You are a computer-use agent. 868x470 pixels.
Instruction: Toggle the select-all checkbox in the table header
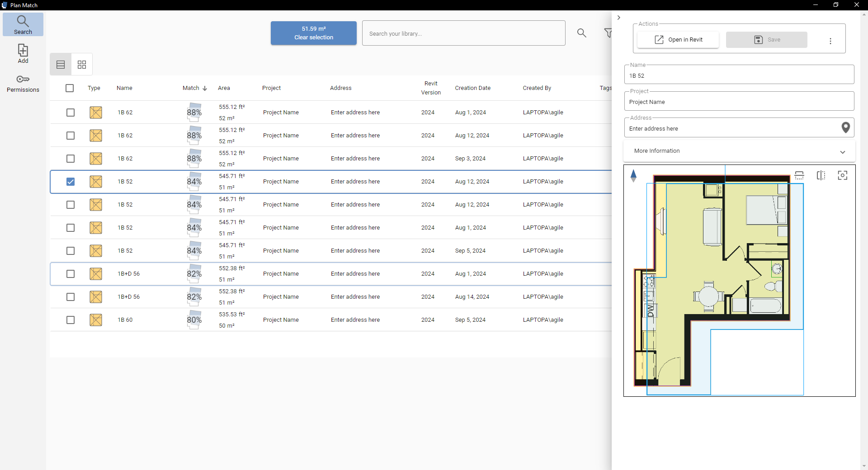click(70, 88)
